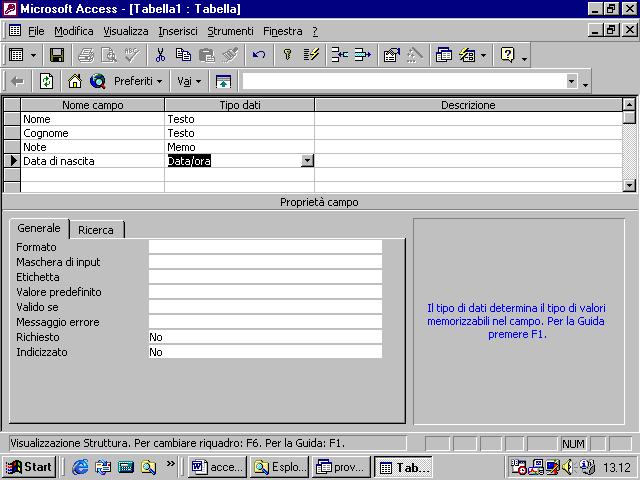
Task: Click the Valore predefinito field
Action: [x=265, y=292]
